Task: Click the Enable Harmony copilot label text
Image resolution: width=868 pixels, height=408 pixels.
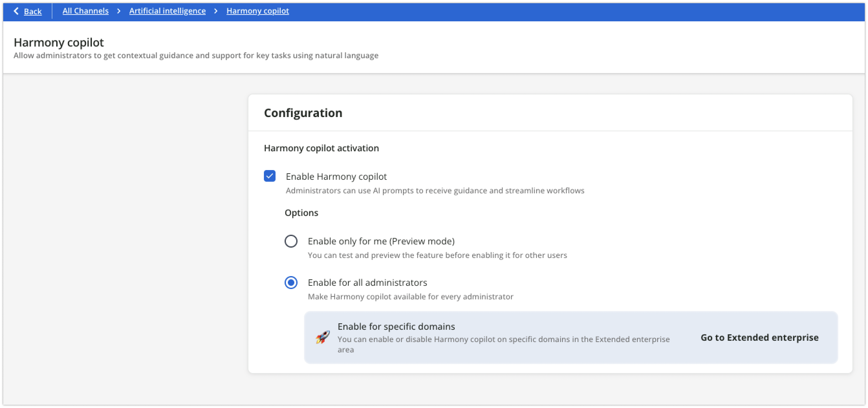Action: (336, 177)
